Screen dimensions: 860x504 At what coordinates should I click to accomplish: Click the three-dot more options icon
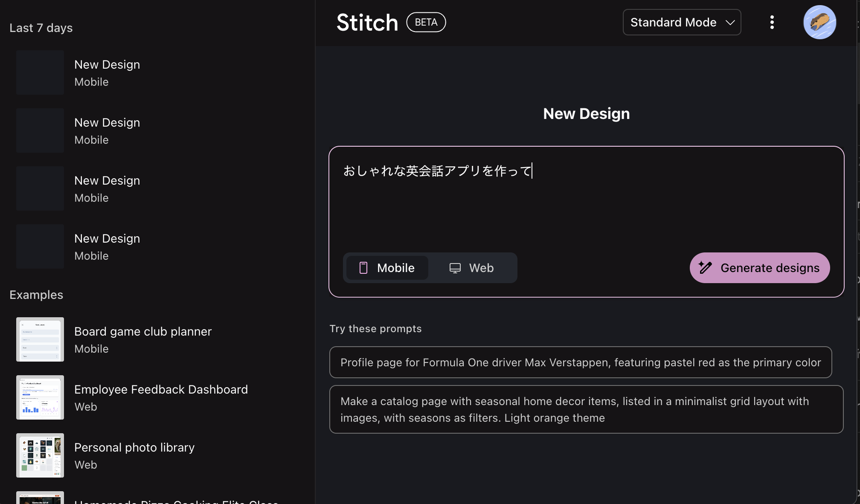pyautogui.click(x=772, y=22)
